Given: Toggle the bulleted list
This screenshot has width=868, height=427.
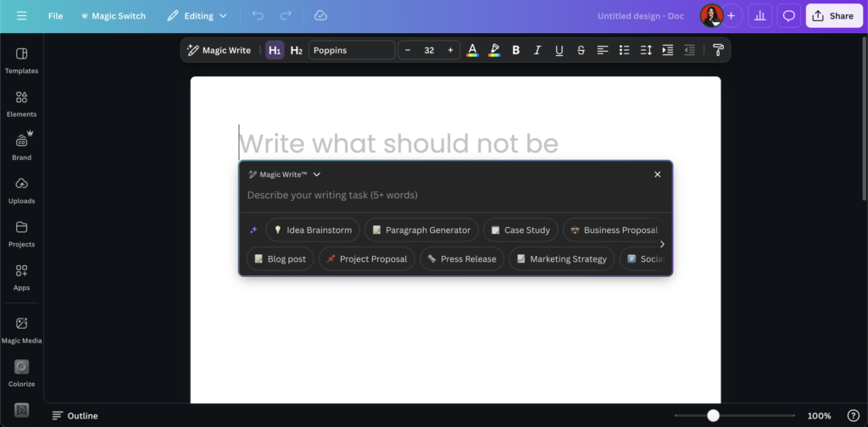Looking at the screenshot, I should pos(625,50).
